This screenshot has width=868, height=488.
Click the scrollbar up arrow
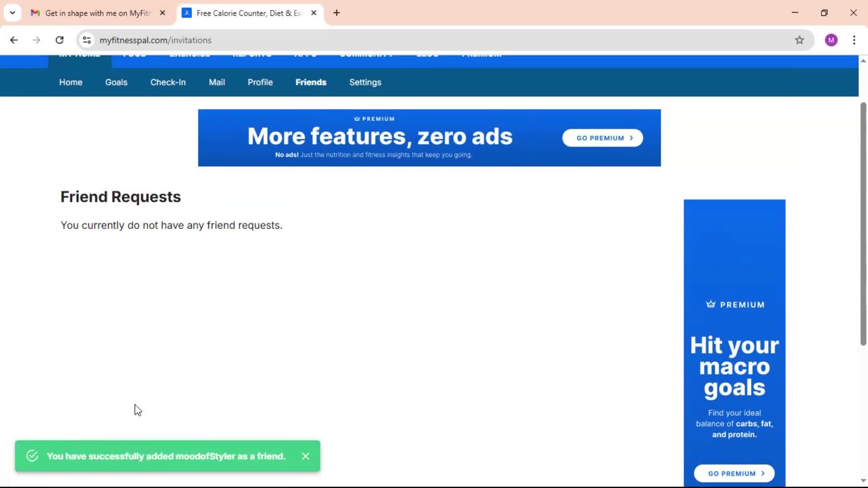coord(863,61)
